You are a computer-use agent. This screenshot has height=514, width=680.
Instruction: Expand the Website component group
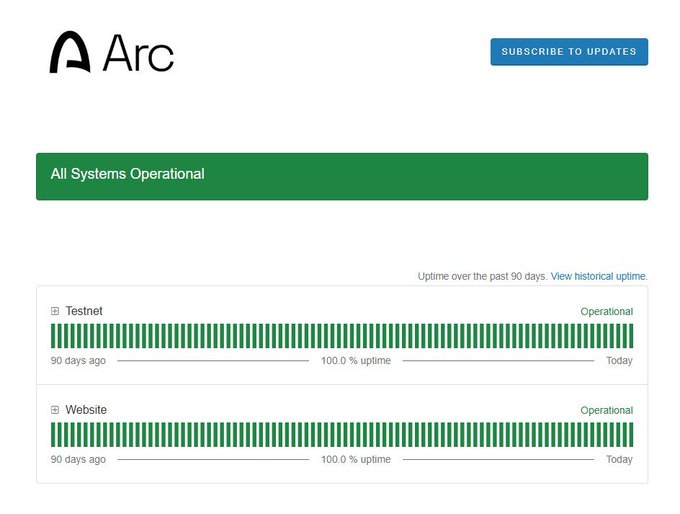click(55, 410)
